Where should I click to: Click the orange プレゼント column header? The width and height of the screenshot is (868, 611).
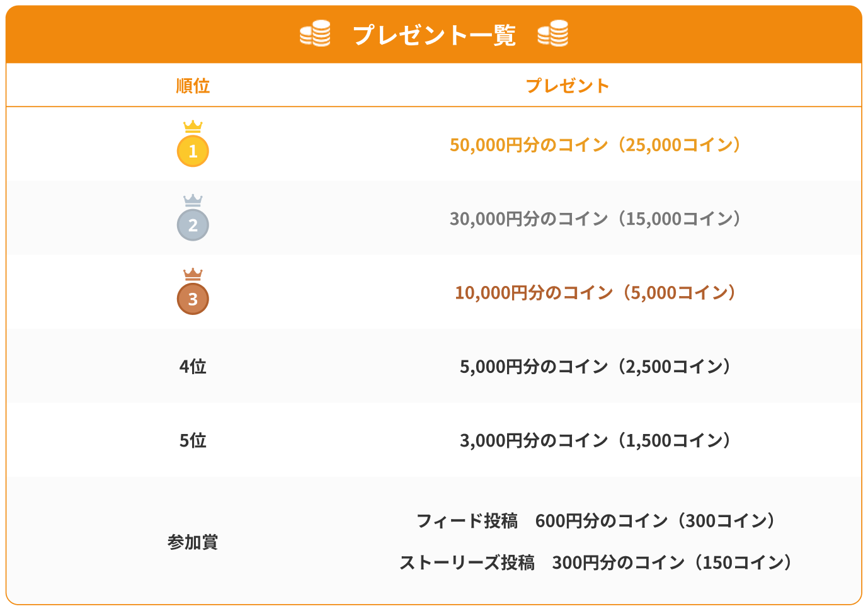click(x=567, y=86)
